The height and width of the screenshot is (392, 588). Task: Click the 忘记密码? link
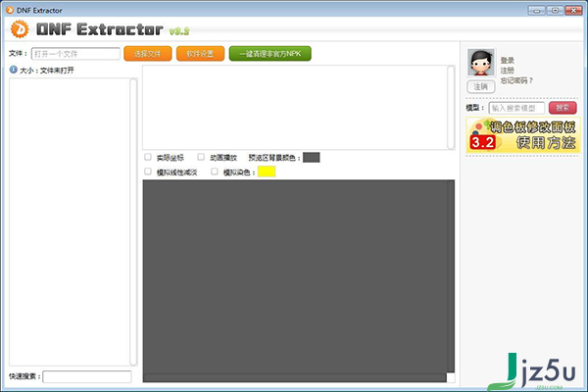515,80
